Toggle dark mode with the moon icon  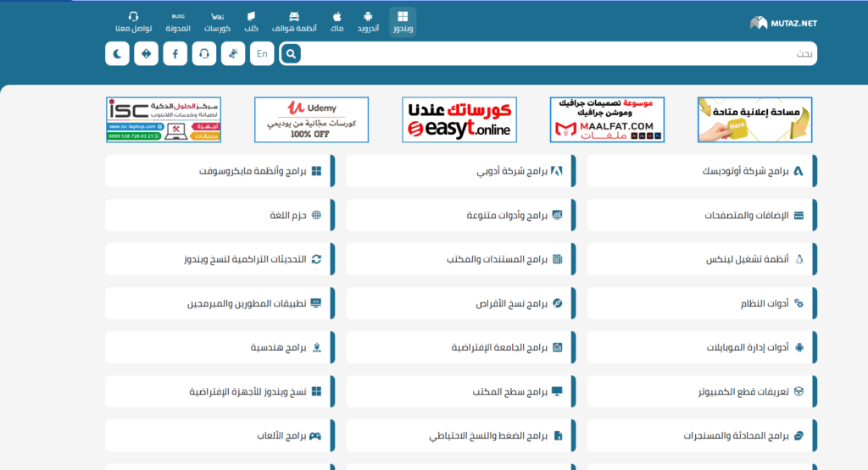117,54
